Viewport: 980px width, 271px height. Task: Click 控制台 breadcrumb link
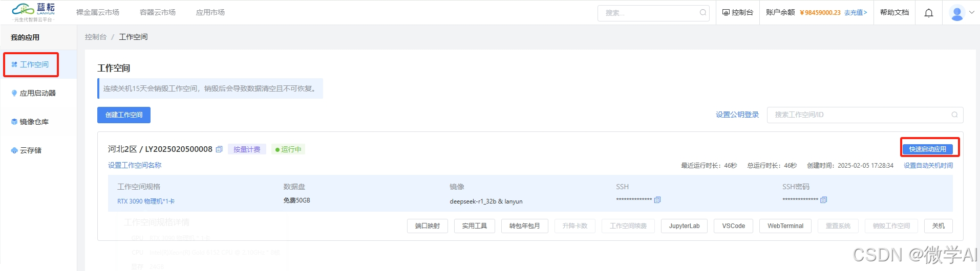96,37
